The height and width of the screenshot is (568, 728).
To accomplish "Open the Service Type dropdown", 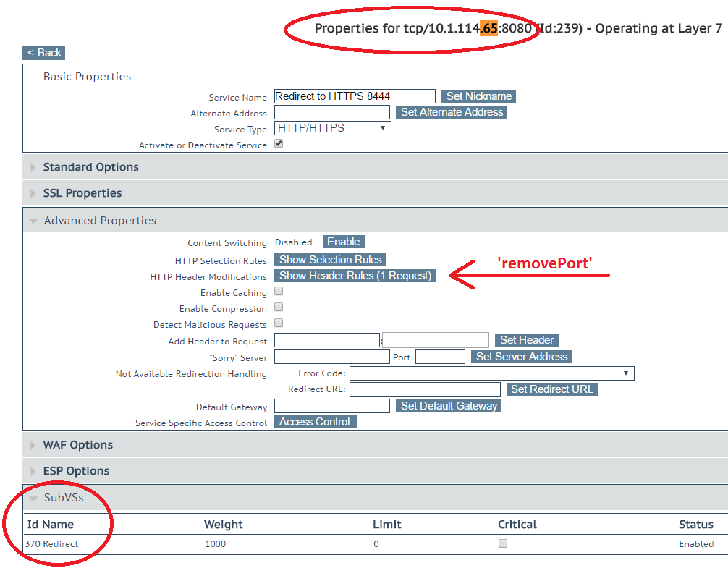I will [x=333, y=128].
